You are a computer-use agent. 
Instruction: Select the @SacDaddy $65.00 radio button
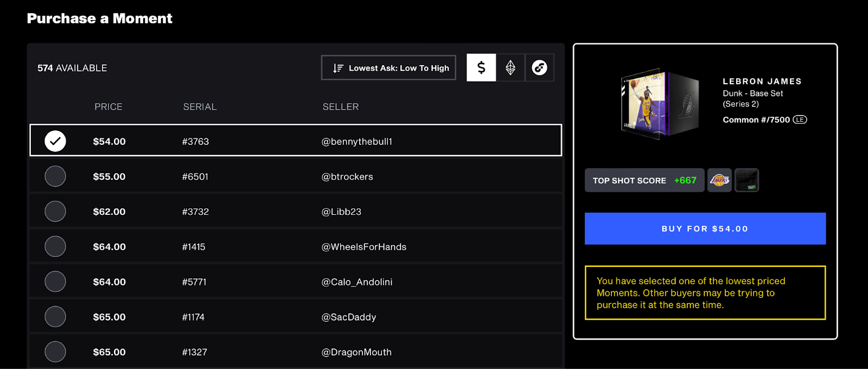point(55,317)
